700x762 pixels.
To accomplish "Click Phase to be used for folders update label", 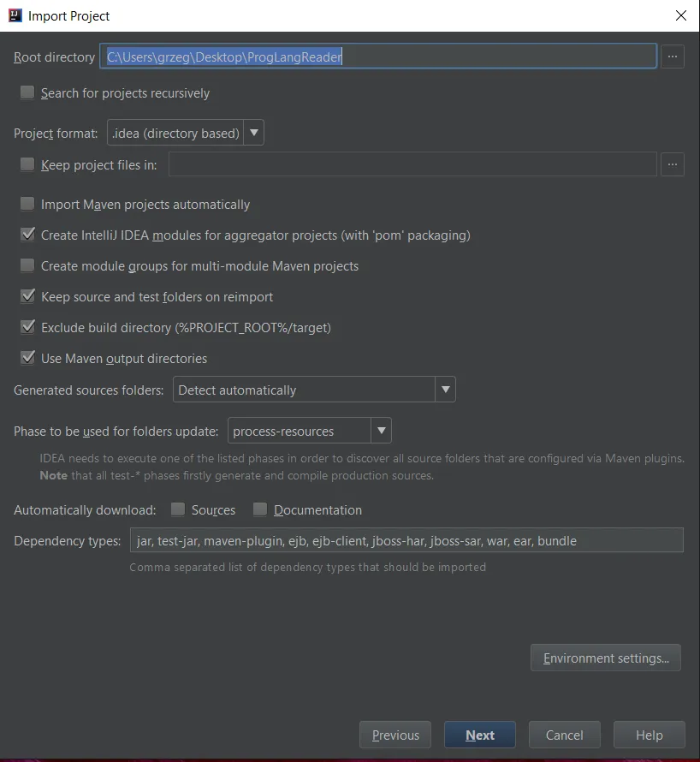I will point(116,431).
